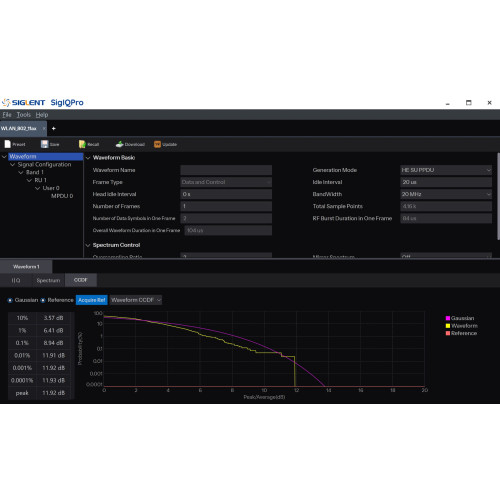The height and width of the screenshot is (500, 500).
Task: Open the BandWidth dropdown
Action: click(446, 194)
